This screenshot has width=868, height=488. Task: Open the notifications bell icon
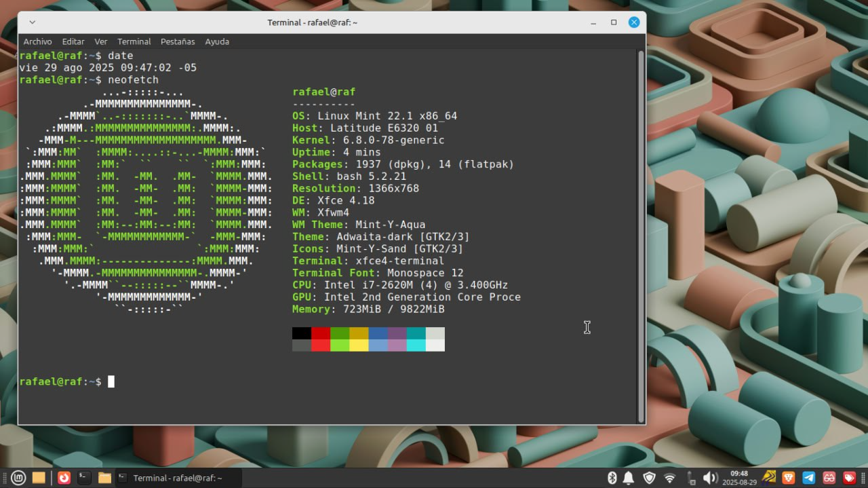629,478
